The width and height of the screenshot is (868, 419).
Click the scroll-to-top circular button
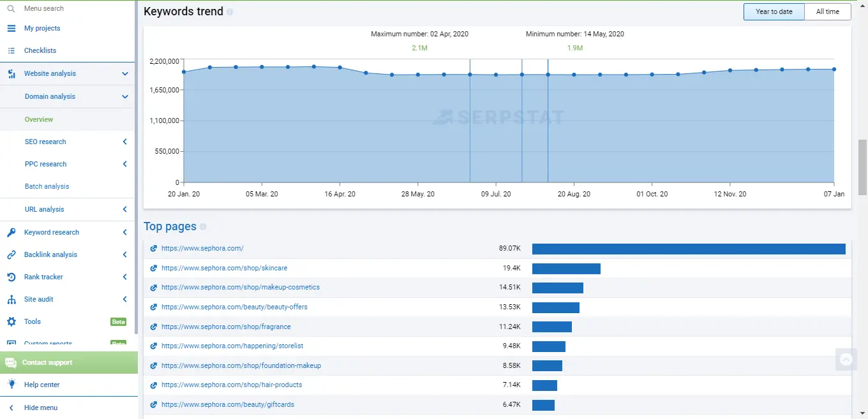(846, 359)
